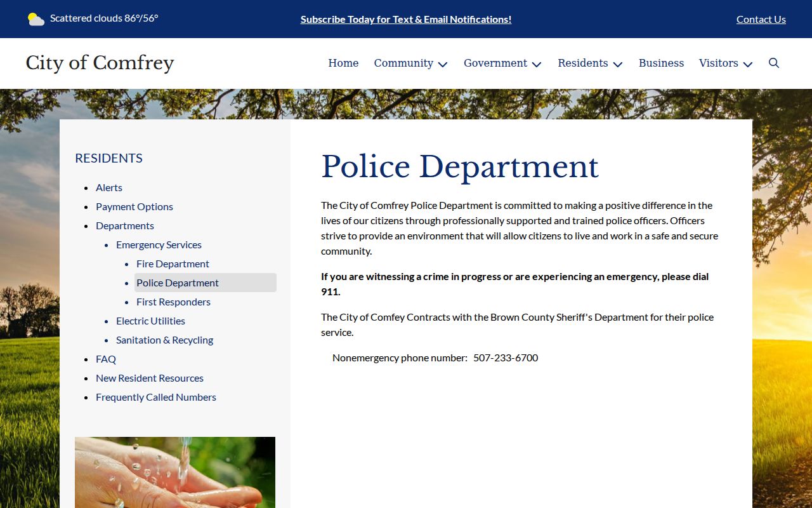Viewport: 812px width, 508px height.
Task: Open New Resident Resources link
Action: (x=150, y=378)
